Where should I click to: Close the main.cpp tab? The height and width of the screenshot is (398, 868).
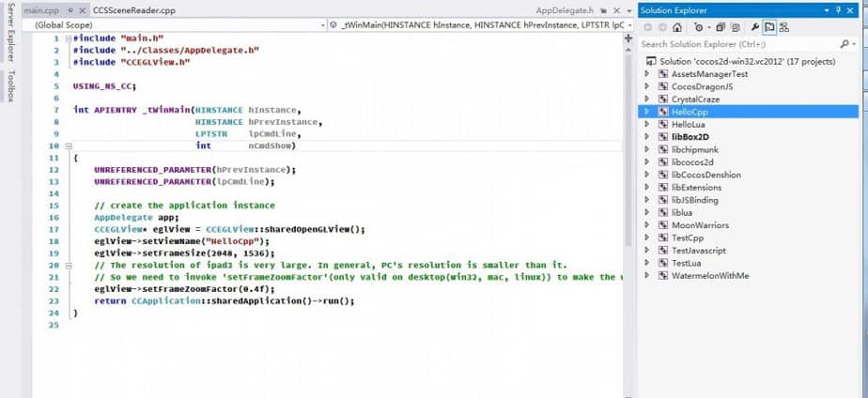tap(83, 10)
